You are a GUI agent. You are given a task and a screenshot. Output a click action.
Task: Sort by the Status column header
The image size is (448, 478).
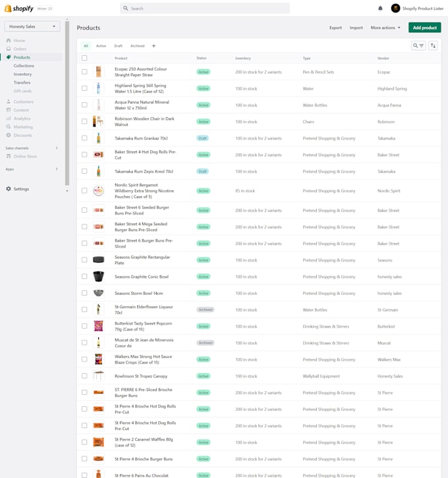[202, 58]
